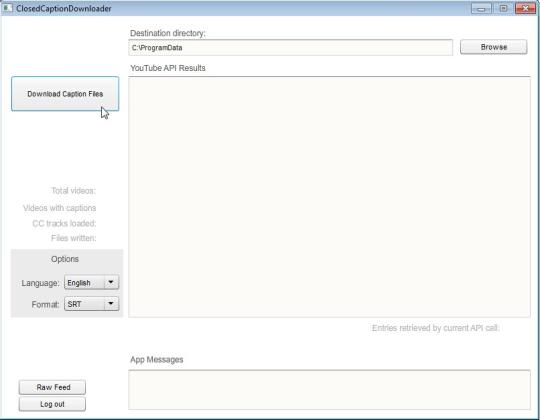
Task: Click 'Entries retrieved by current API call' text
Action: pyautogui.click(x=436, y=328)
